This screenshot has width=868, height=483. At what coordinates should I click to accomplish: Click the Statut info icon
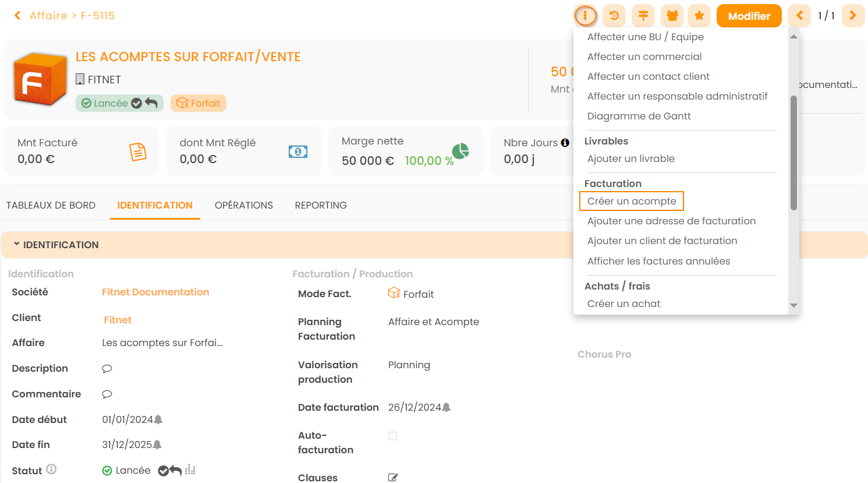[x=51, y=469]
